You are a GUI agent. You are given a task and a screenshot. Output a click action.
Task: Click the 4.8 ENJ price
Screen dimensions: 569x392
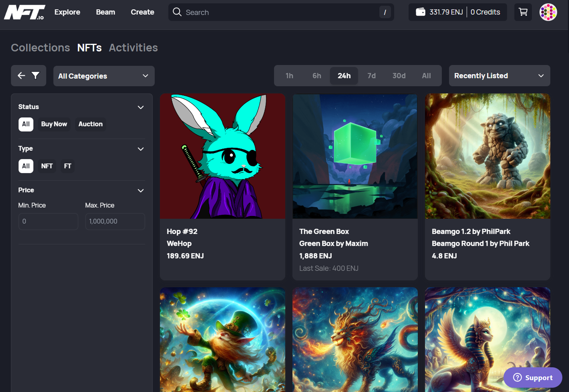click(444, 256)
